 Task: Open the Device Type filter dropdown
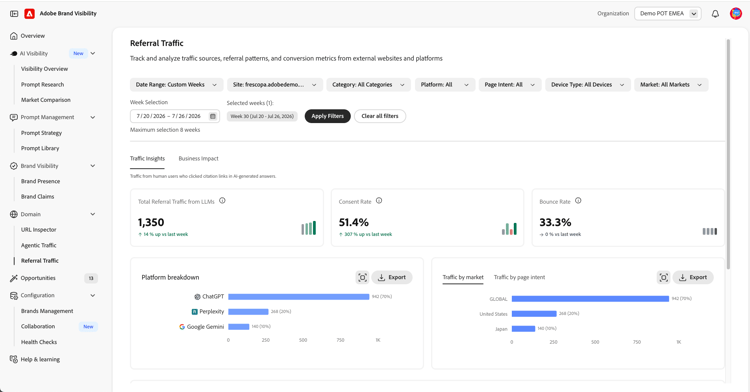(588, 85)
